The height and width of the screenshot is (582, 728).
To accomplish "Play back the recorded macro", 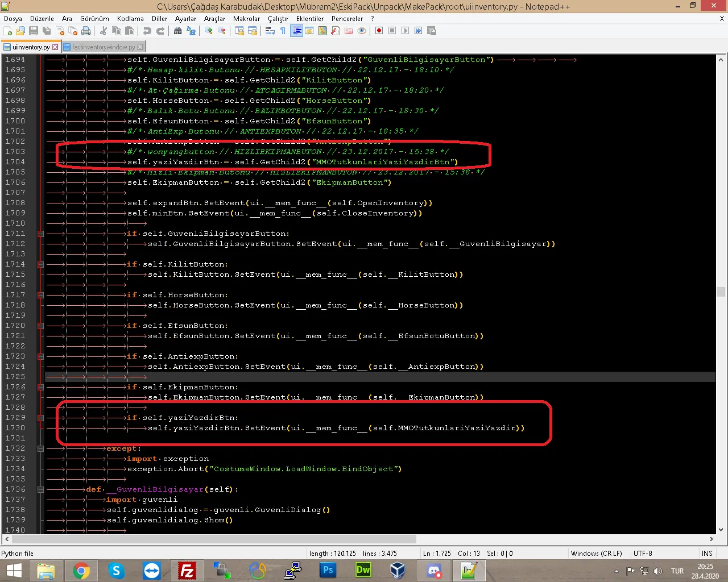I will point(406,31).
